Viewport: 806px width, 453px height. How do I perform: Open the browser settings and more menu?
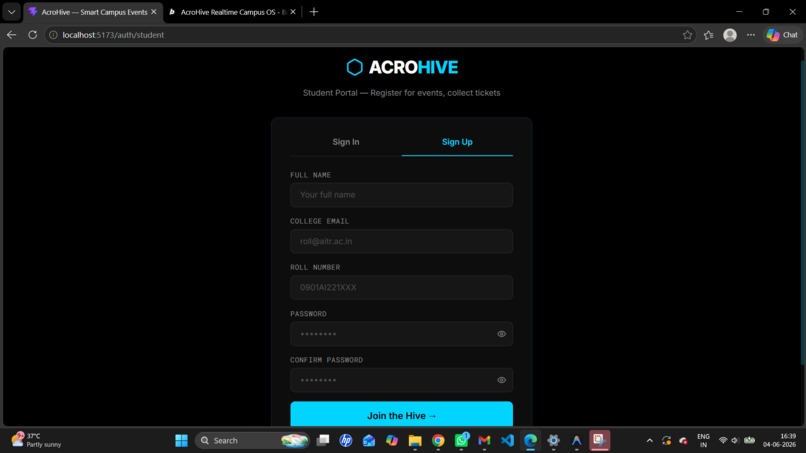(751, 35)
